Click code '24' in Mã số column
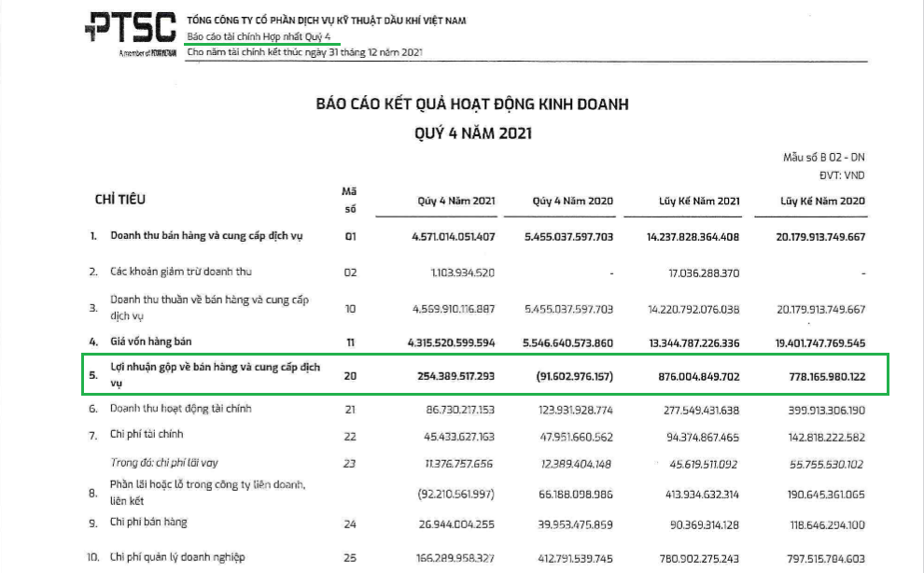 (x=351, y=524)
